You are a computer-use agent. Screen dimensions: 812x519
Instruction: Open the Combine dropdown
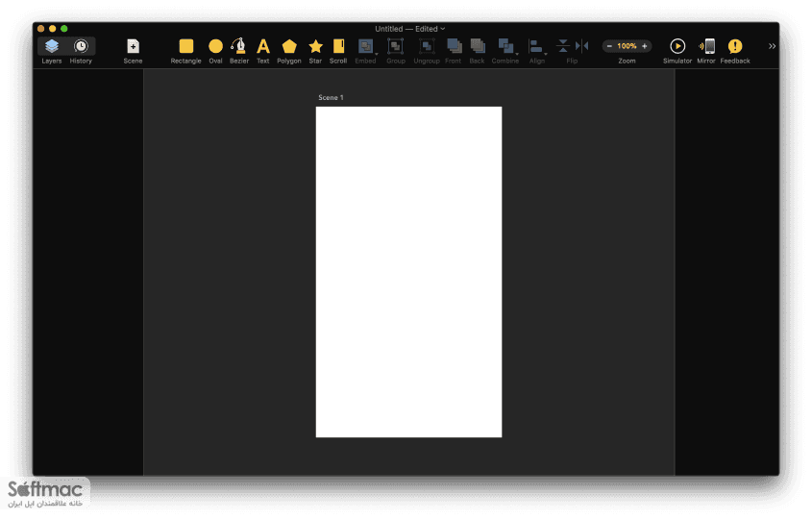506,47
